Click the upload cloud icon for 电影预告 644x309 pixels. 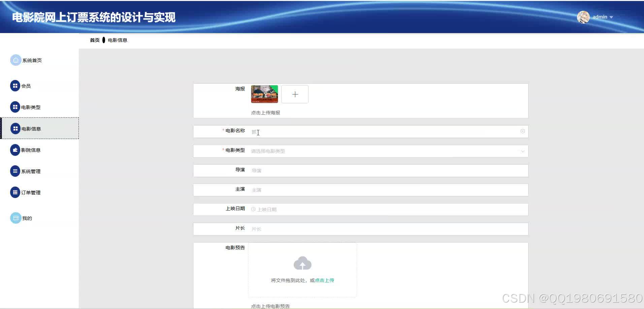302,263
